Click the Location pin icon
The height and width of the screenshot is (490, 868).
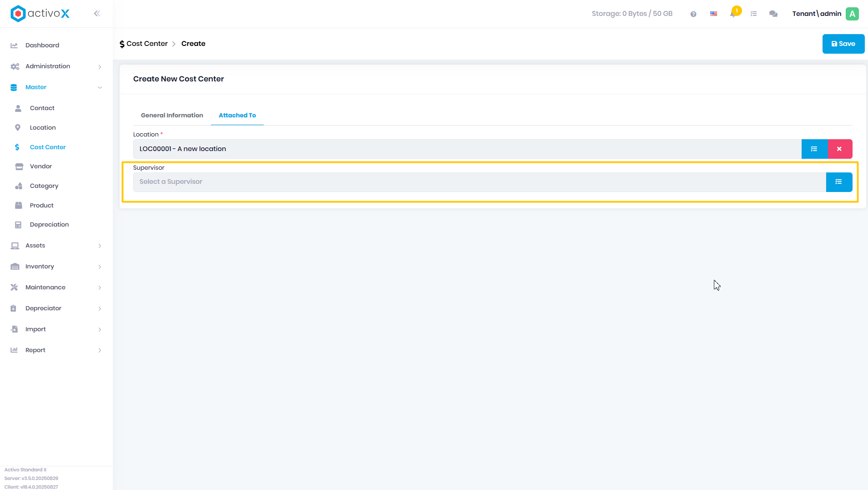18,128
